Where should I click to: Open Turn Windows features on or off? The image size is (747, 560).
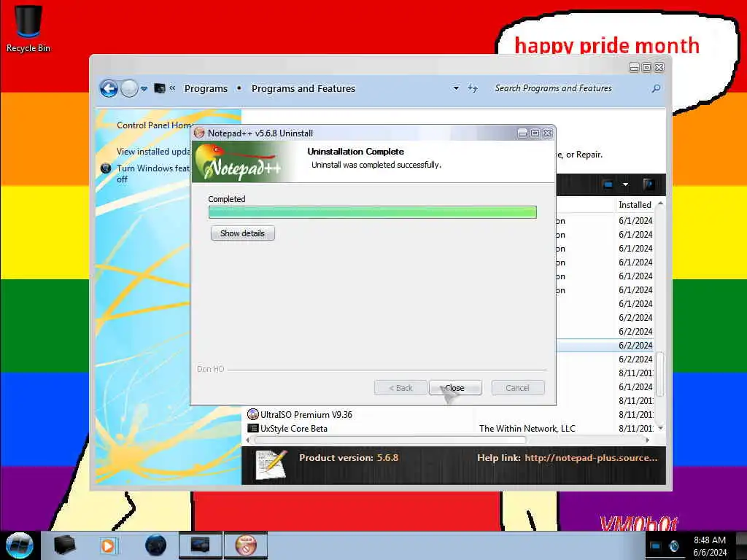(153, 174)
